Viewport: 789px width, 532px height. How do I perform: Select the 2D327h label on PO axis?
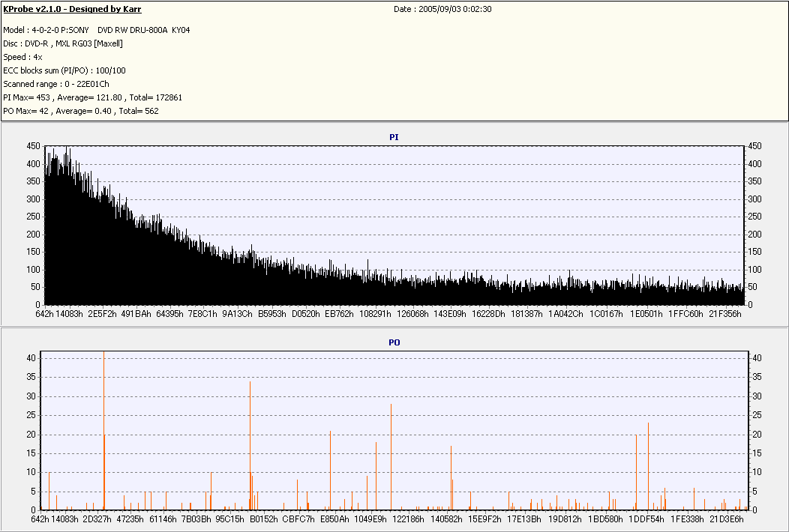pyautogui.click(x=97, y=519)
